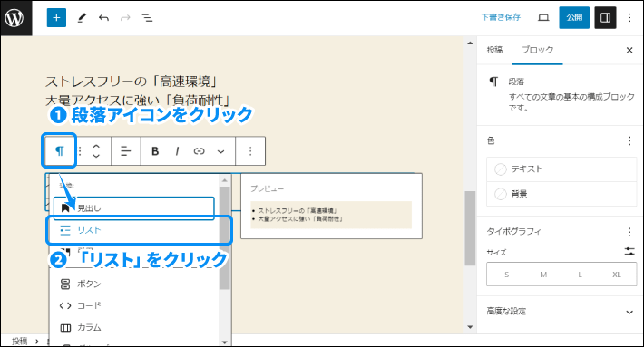Viewport: 644px width, 347px height.
Task: Expand more rich text controls chevron
Action: [221, 151]
